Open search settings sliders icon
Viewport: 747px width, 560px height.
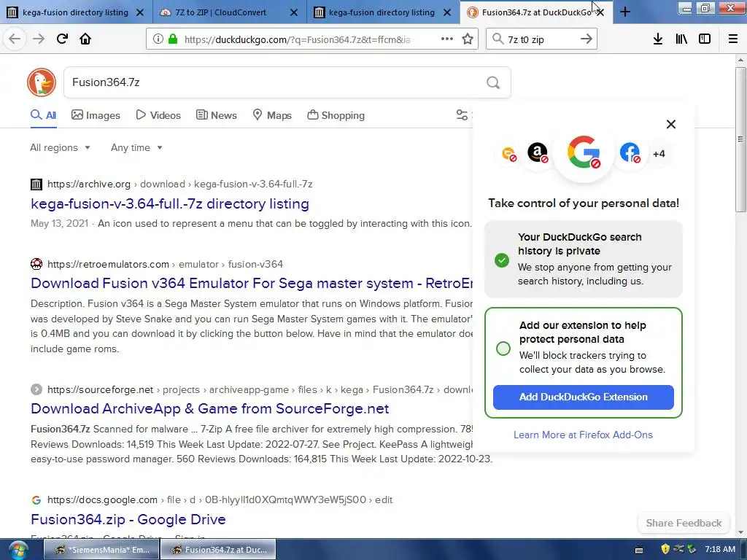pyautogui.click(x=462, y=114)
